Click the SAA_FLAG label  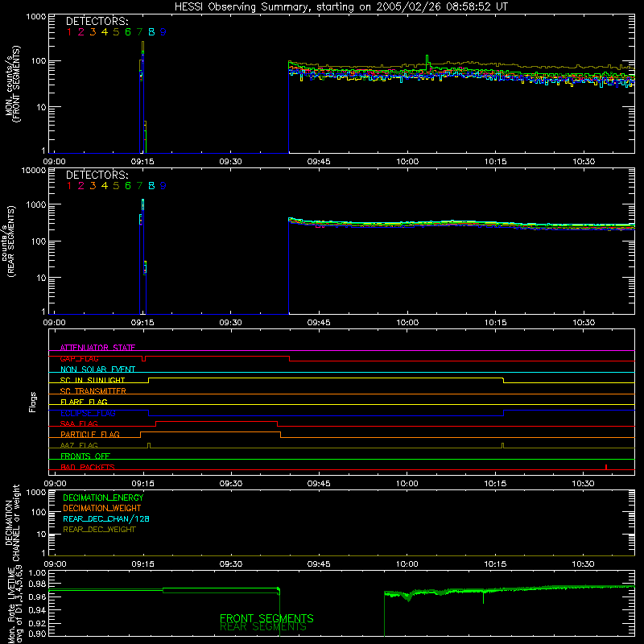coord(79,423)
